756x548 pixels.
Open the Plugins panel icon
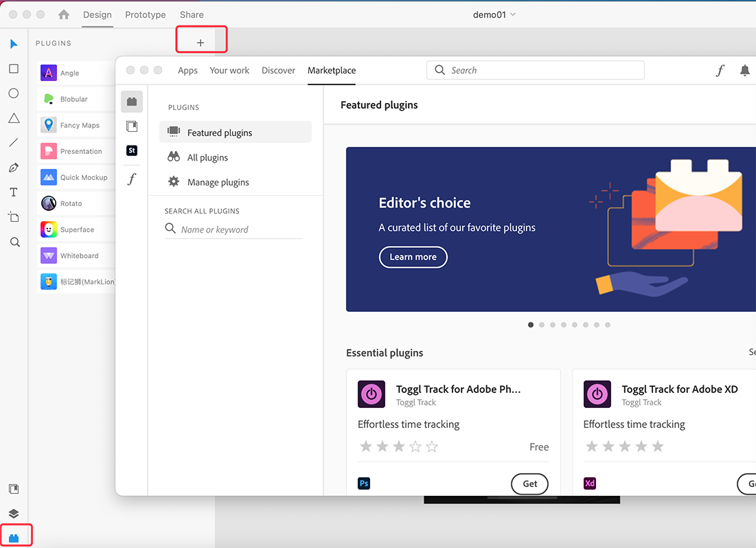[14, 538]
